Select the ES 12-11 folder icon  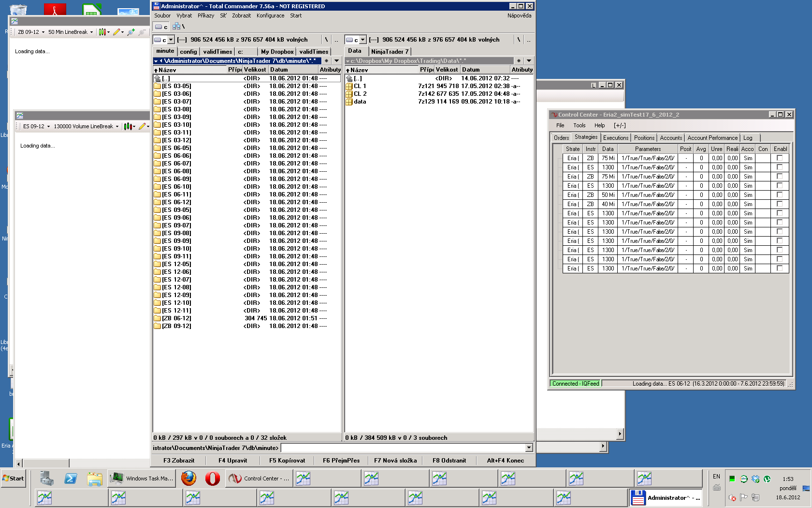click(x=157, y=311)
